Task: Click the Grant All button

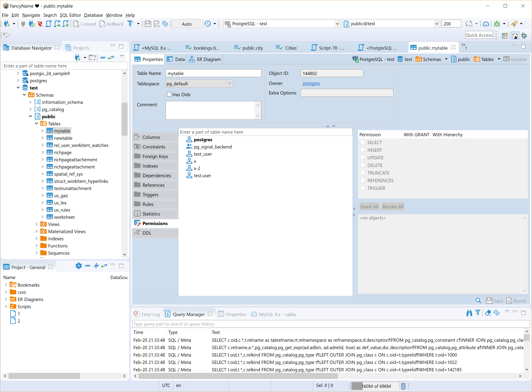Action: (x=369, y=206)
